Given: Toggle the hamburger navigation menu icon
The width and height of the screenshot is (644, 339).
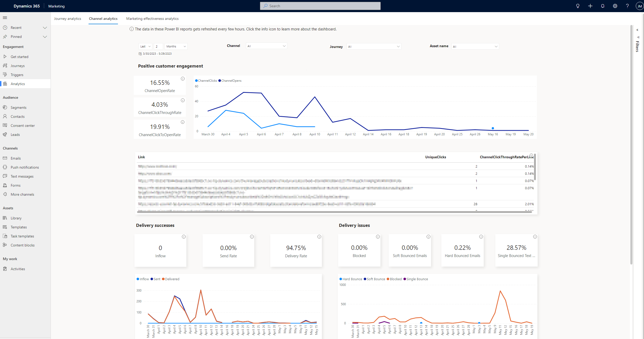Looking at the screenshot, I should click(5, 18).
